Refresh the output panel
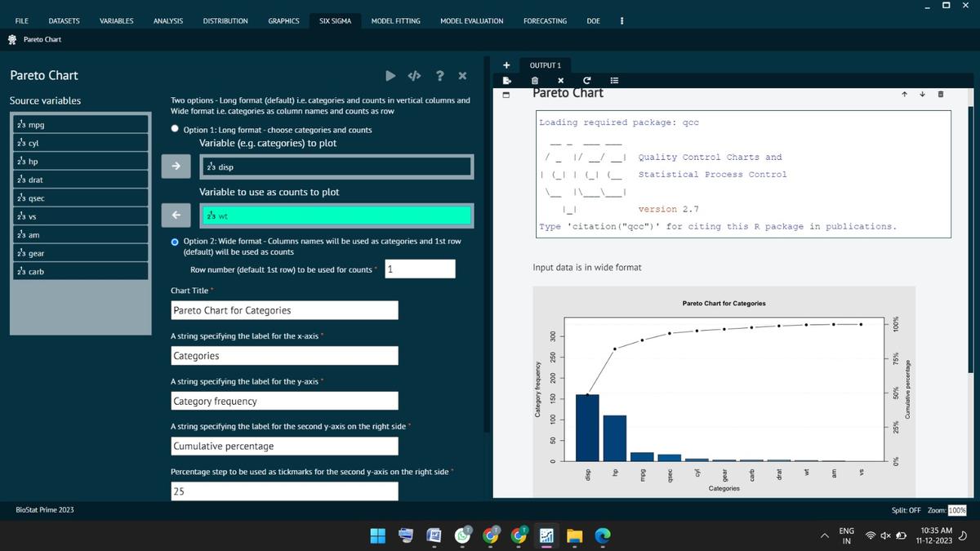Image resolution: width=980 pixels, height=551 pixels. click(587, 80)
